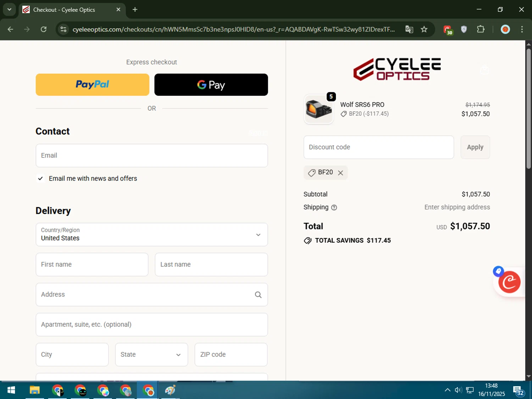Click the Shipping help question icon
The width and height of the screenshot is (532, 399).
pyautogui.click(x=334, y=207)
